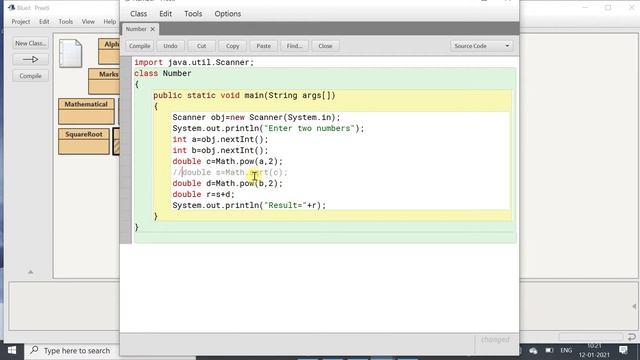
Task: Click the double d=Math.pow(b,2) line
Action: coord(227,184)
